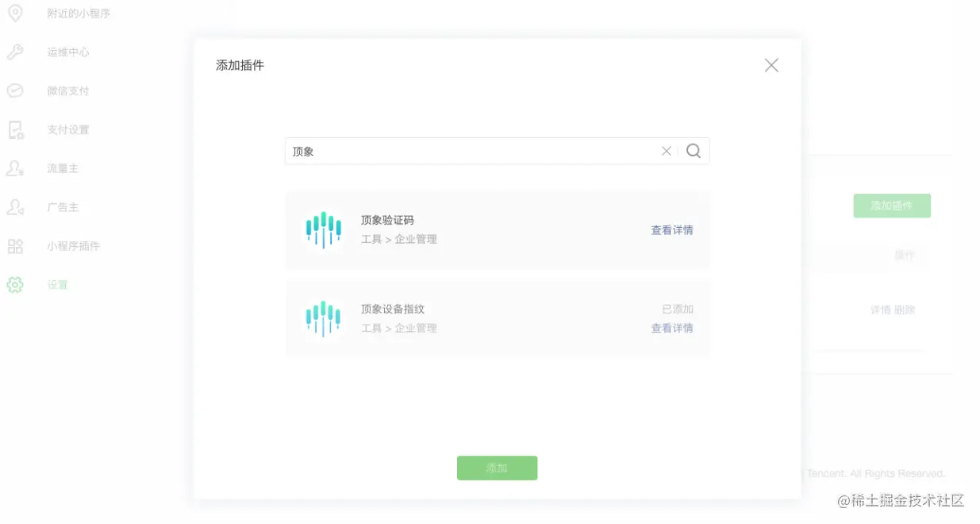Click 添加插件 button on background page
Viewport: 980px width, 524px height.
coord(892,206)
